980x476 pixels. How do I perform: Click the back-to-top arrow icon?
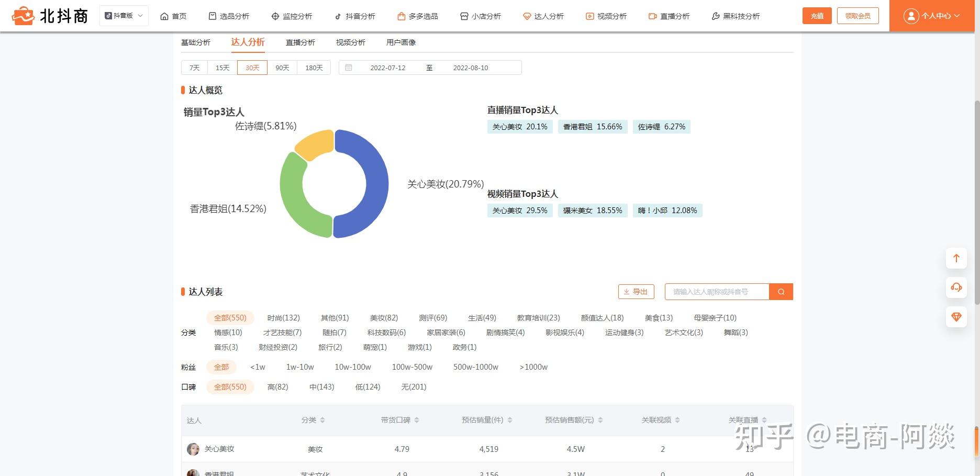tap(956, 258)
